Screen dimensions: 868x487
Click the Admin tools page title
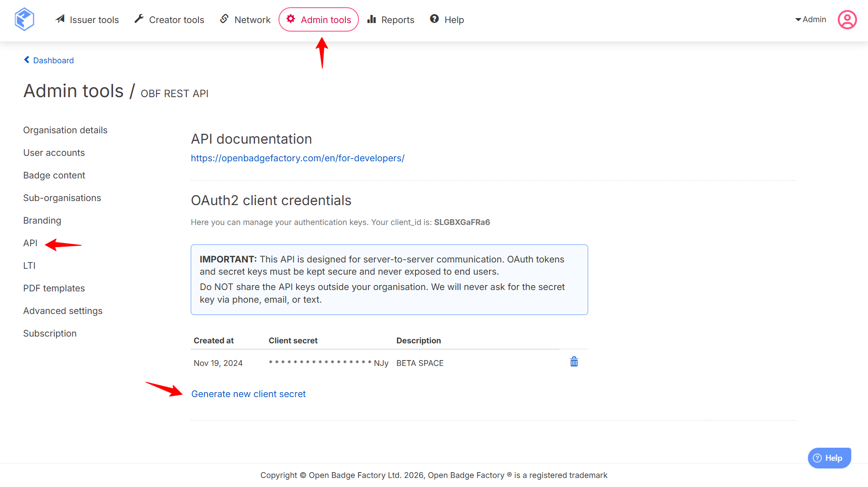coord(74,91)
